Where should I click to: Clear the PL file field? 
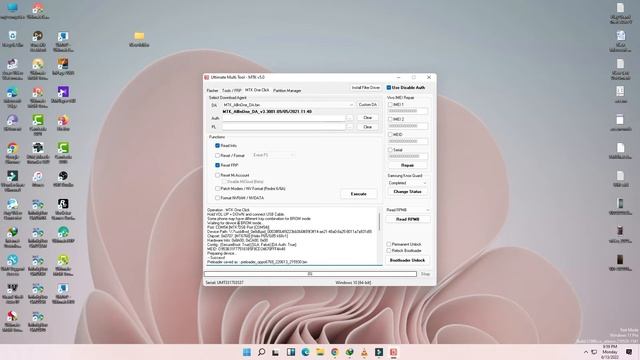coord(367,127)
